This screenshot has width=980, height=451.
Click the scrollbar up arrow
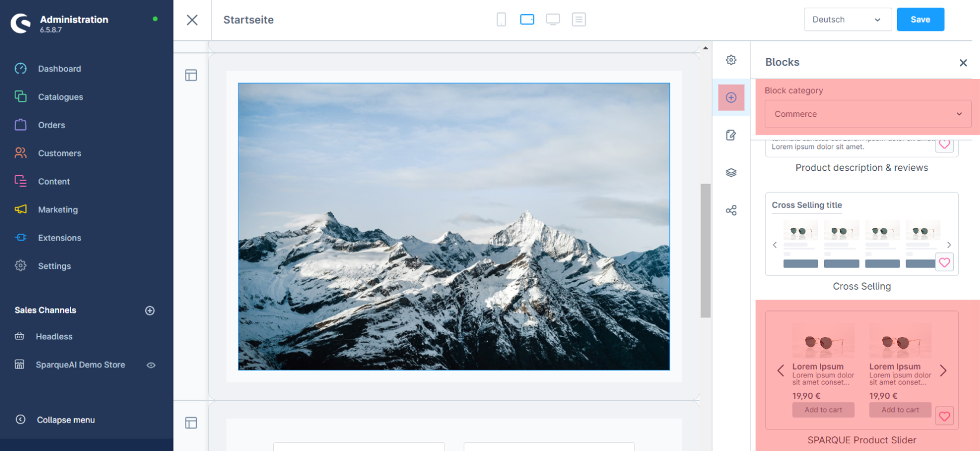[x=706, y=48]
